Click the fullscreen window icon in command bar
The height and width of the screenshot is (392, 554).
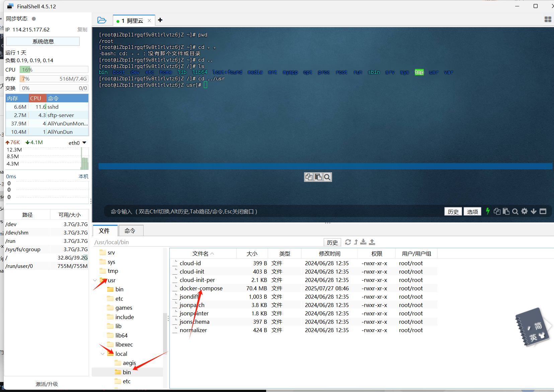tap(543, 211)
